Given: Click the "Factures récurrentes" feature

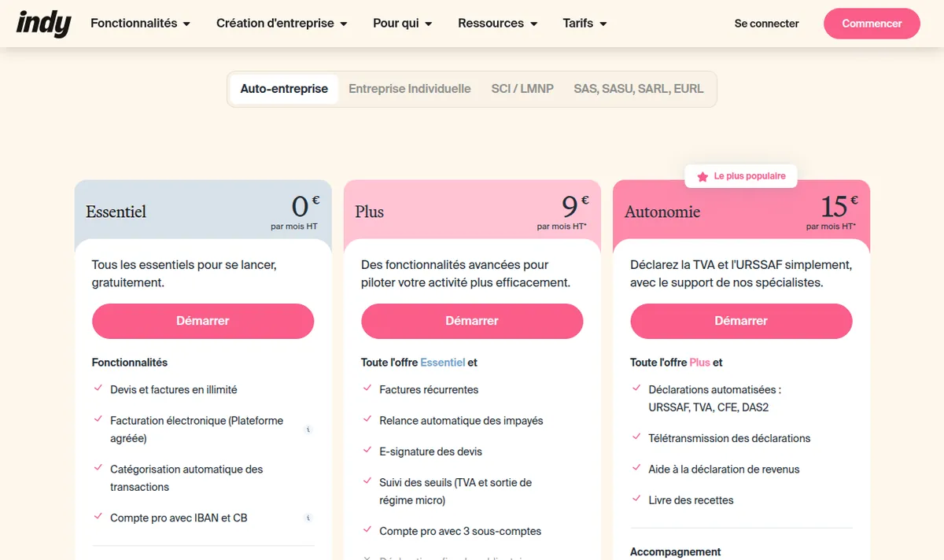Looking at the screenshot, I should 429,389.
